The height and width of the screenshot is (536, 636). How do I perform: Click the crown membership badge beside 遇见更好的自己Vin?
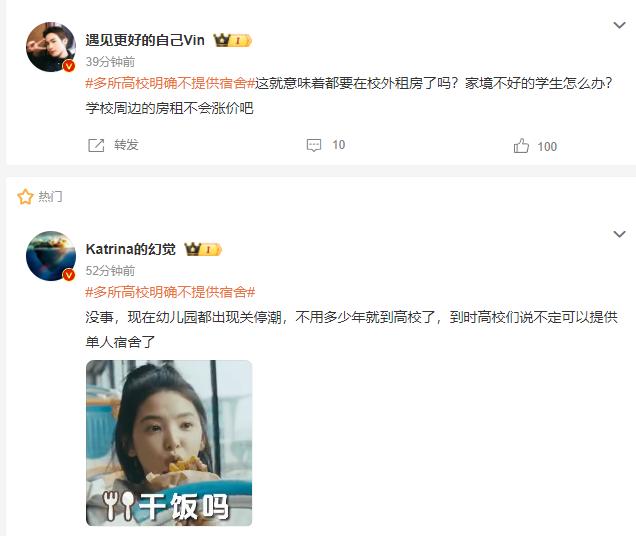[232, 40]
